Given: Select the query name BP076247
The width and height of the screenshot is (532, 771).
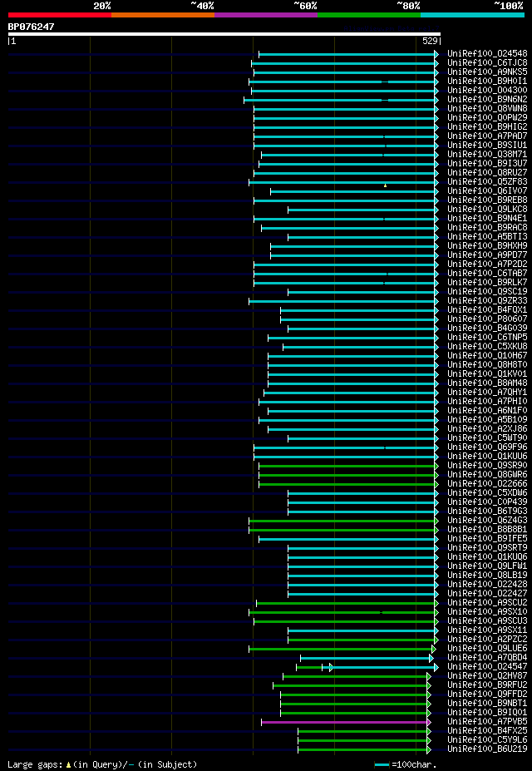Looking at the screenshot, I should [x=31, y=27].
